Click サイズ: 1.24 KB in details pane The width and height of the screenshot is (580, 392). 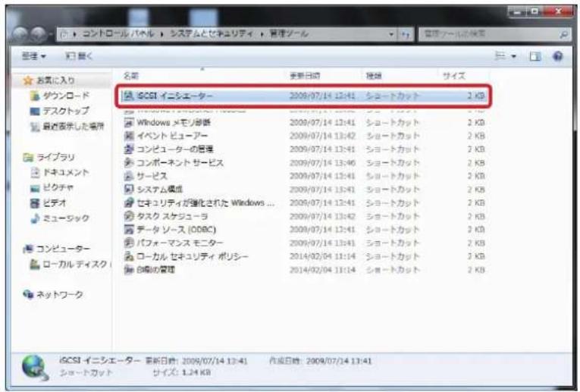point(182,372)
